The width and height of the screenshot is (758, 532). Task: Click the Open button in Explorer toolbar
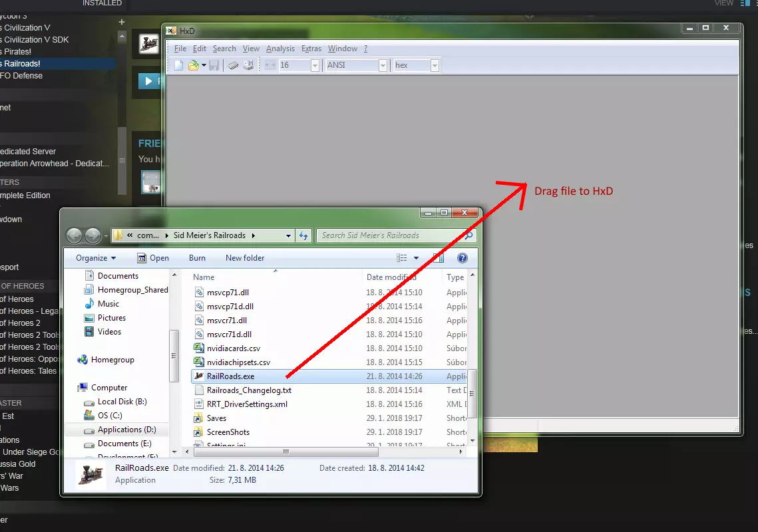pos(153,258)
